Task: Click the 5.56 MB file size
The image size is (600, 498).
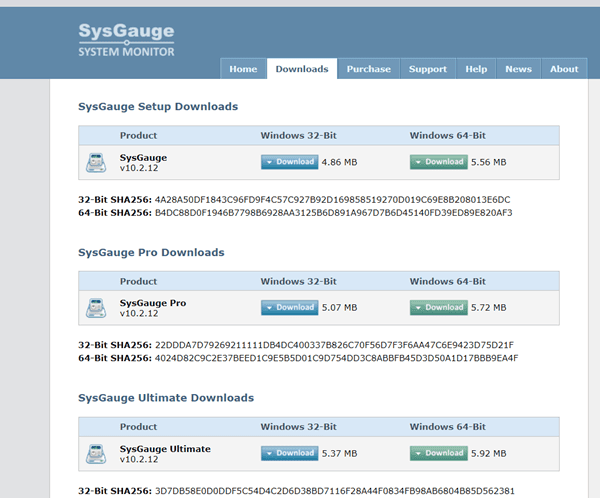Action: click(x=489, y=162)
